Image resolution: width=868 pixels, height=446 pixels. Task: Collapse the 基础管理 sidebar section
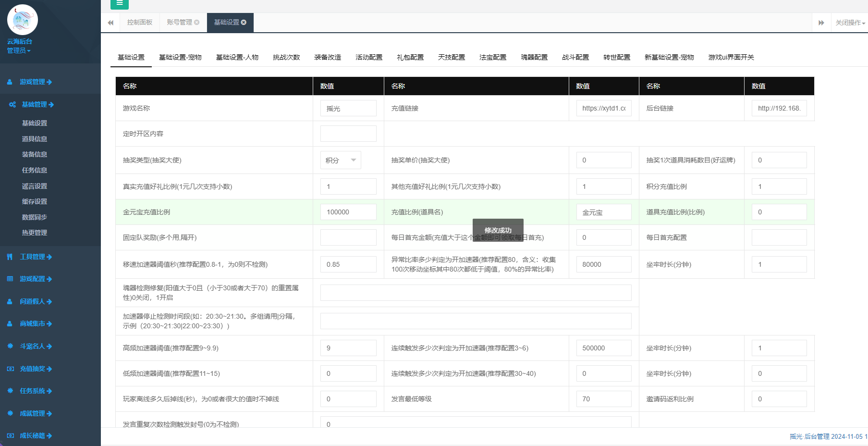(x=37, y=105)
